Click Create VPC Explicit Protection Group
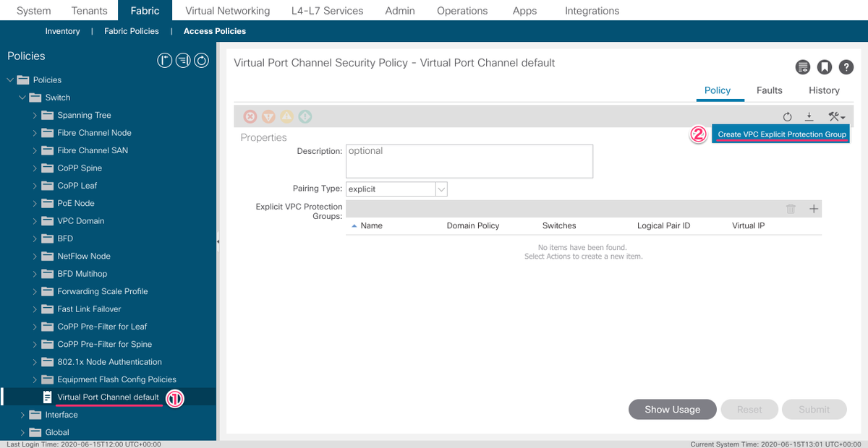Screen dimensions: 868x448 (x=782, y=134)
